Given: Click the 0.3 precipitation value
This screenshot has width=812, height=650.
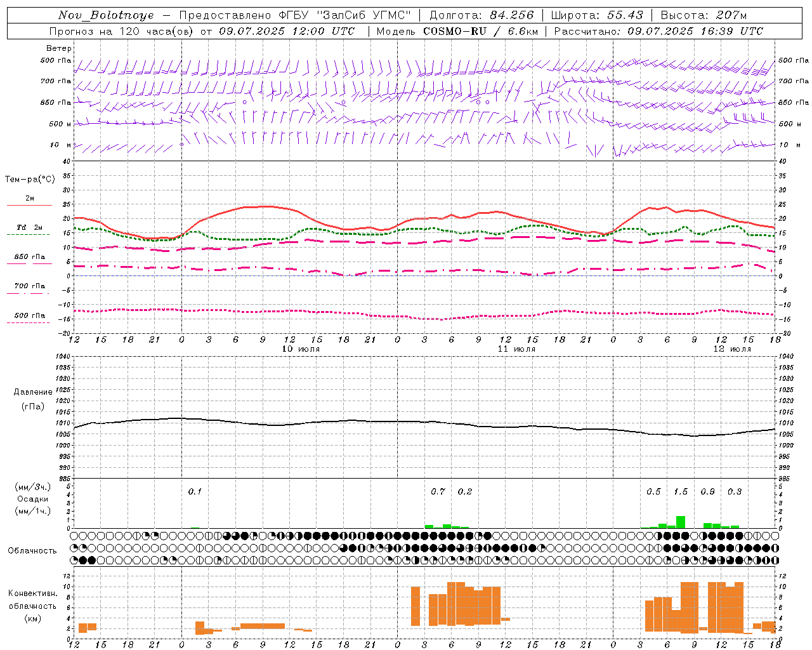Looking at the screenshot, I should [x=735, y=491].
